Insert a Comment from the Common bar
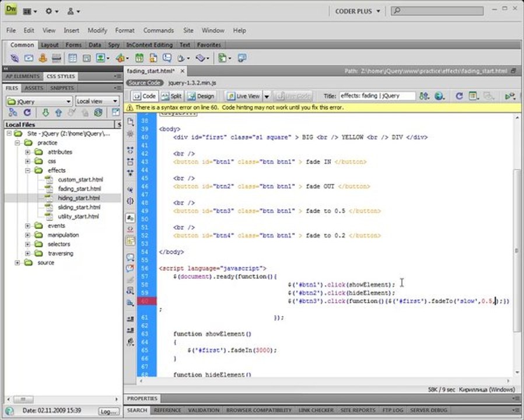Screen dimensions: 524x420 coord(167,58)
